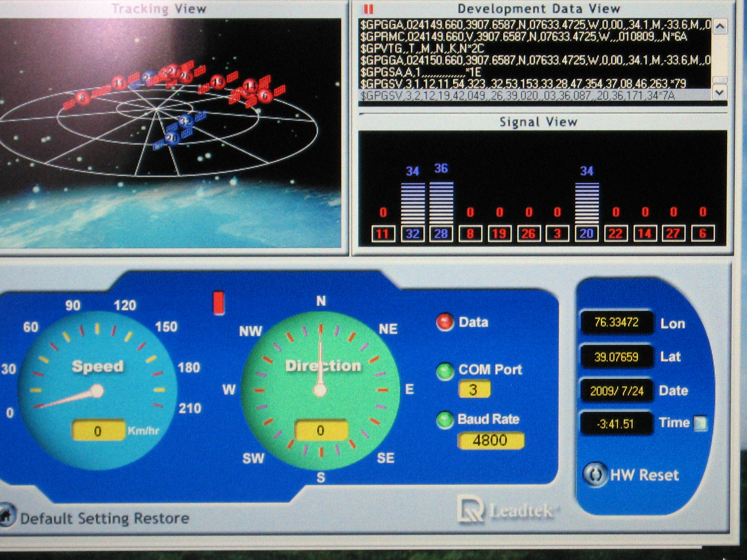This screenshot has width=747, height=560.
Task: Click the green Baud Rate indicator light
Action: (x=445, y=420)
